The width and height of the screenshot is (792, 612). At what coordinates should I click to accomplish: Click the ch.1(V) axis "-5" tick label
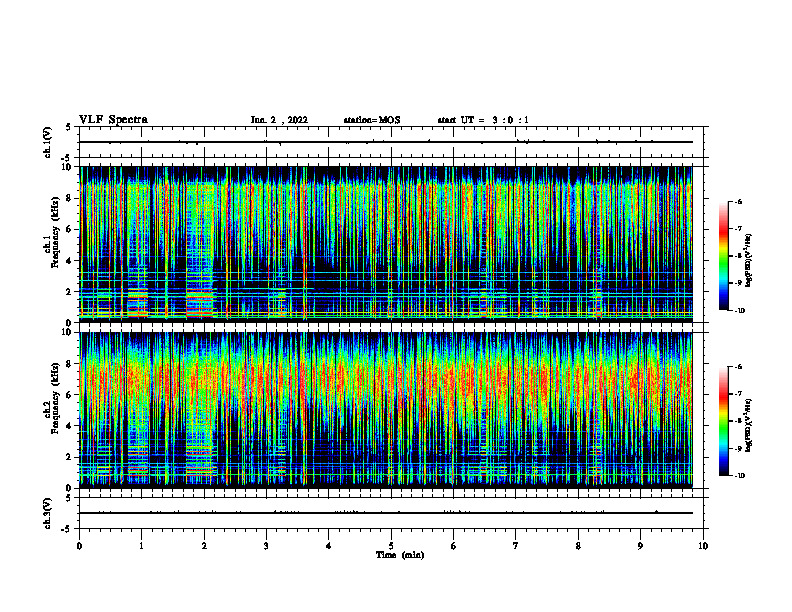[67, 158]
